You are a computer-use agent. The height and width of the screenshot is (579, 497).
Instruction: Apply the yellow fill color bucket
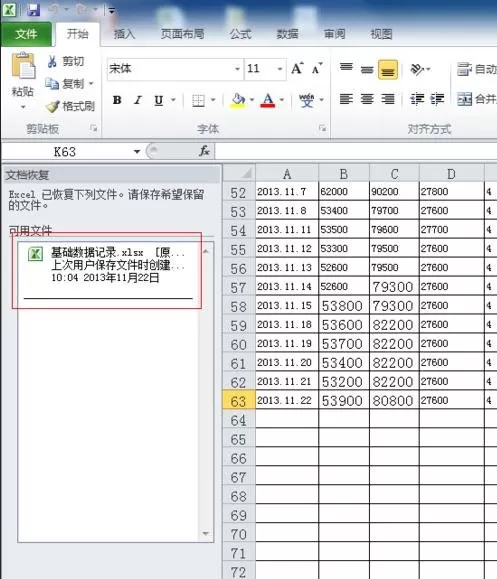tap(239, 100)
